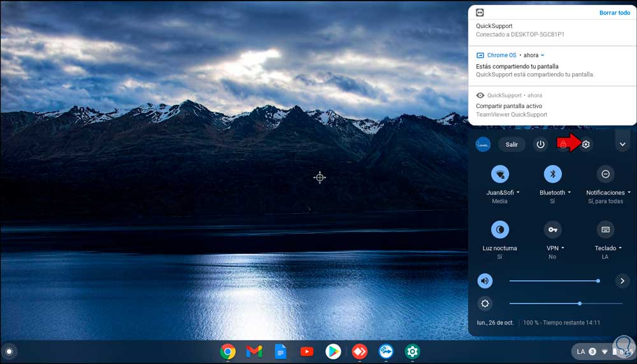
Task: Toggle Luz nocturna night light
Action: (x=499, y=230)
